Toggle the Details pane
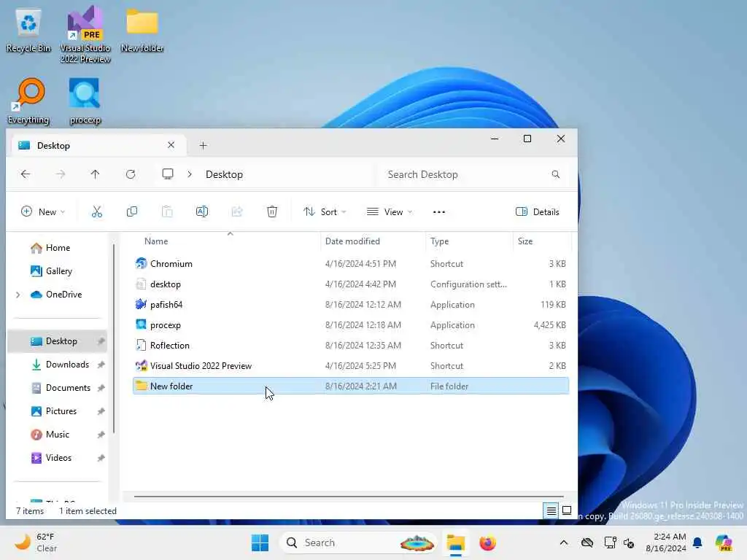The height and width of the screenshot is (560, 747). pos(538,212)
